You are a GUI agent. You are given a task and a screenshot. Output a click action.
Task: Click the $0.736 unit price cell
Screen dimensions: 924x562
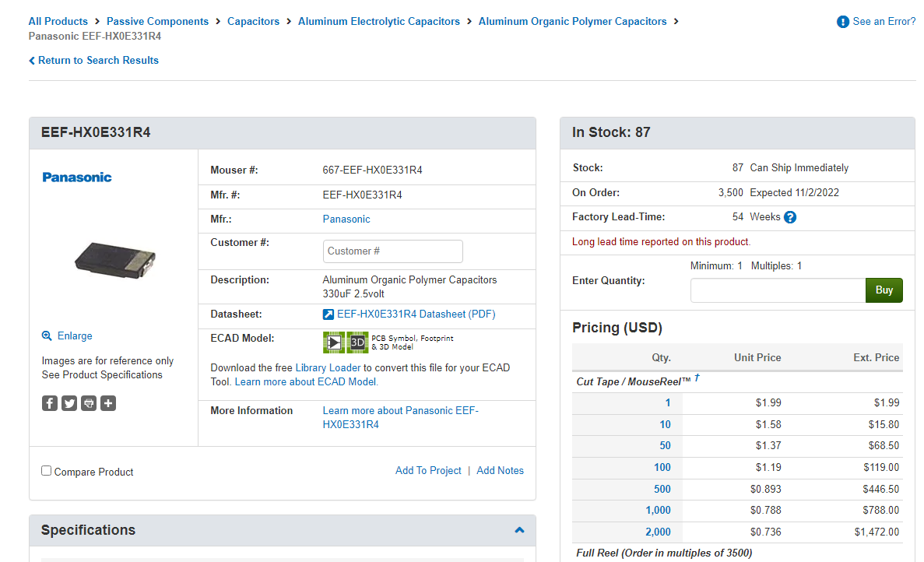coord(765,532)
